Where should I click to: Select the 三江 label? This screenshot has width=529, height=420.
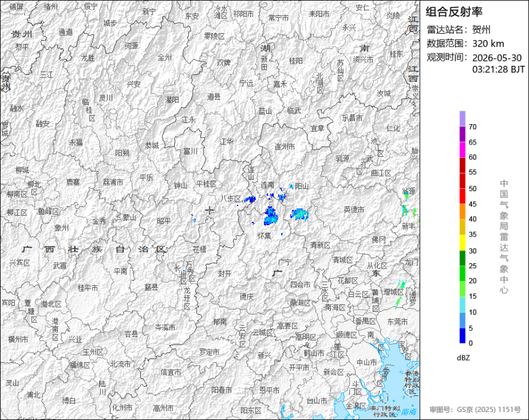click(47, 74)
